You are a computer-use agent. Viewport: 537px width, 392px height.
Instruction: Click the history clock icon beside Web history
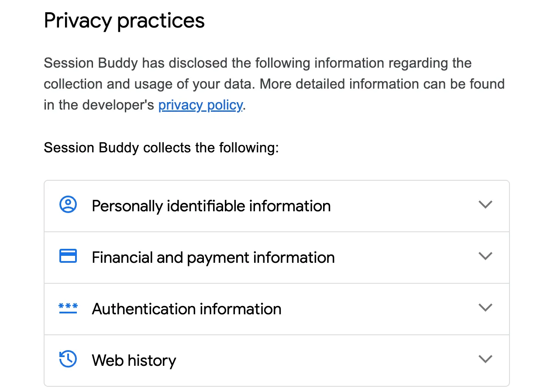click(67, 360)
